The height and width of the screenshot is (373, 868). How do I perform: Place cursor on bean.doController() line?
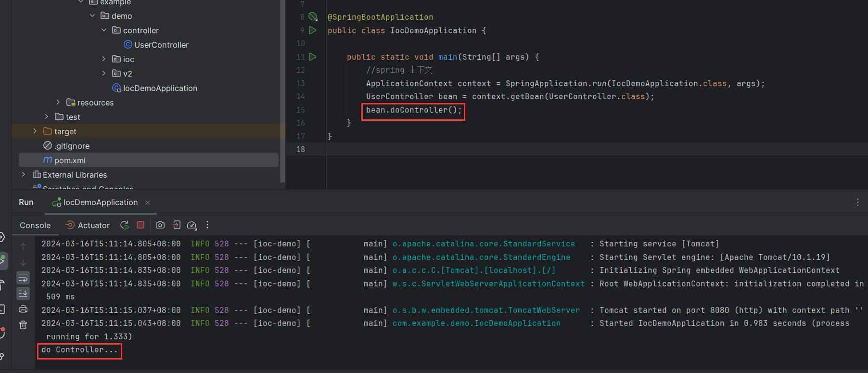414,110
